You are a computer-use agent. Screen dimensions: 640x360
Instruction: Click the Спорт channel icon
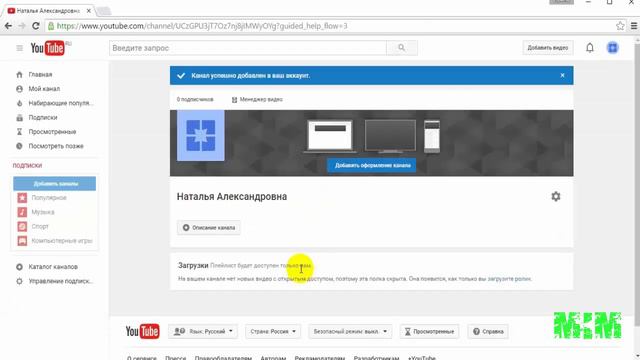point(22,227)
